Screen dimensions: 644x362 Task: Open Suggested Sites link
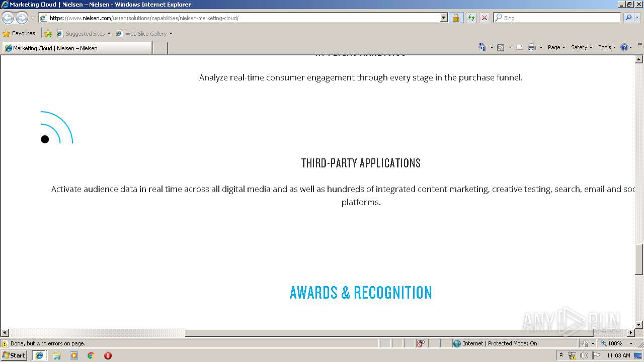pos(83,34)
